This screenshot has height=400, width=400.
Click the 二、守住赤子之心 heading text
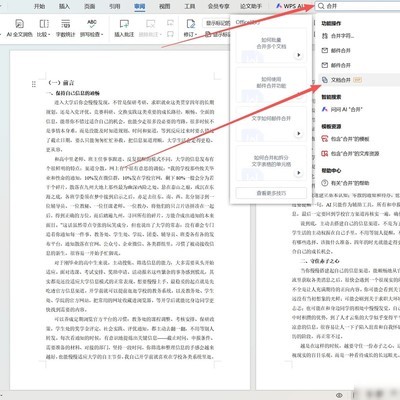pyautogui.click(x=320, y=261)
